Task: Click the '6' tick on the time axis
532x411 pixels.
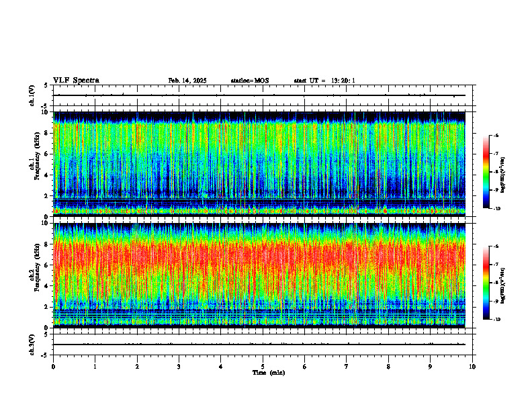Action: click(305, 367)
